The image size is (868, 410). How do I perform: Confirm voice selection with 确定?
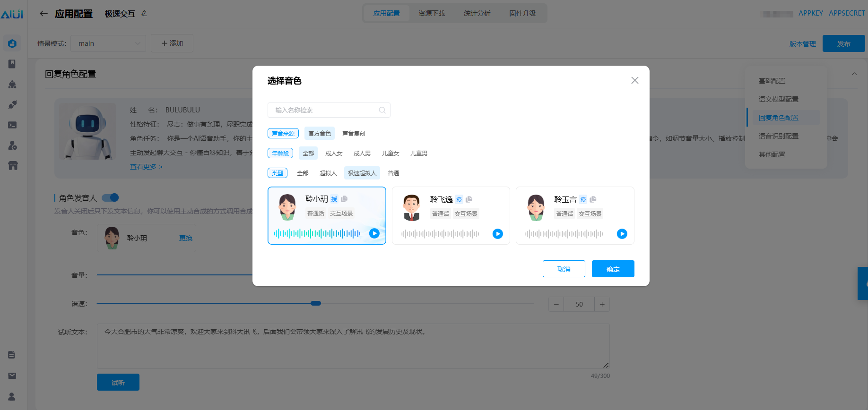point(613,269)
